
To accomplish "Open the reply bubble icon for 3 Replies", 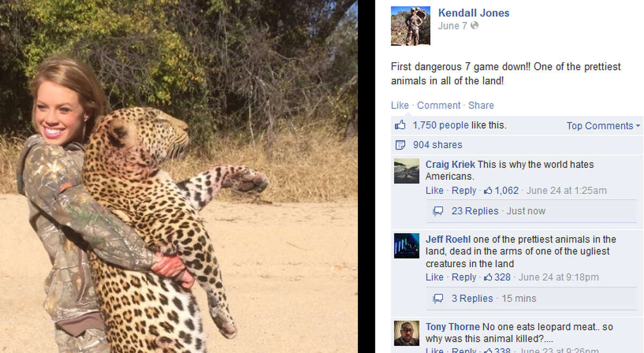I will (x=438, y=299).
